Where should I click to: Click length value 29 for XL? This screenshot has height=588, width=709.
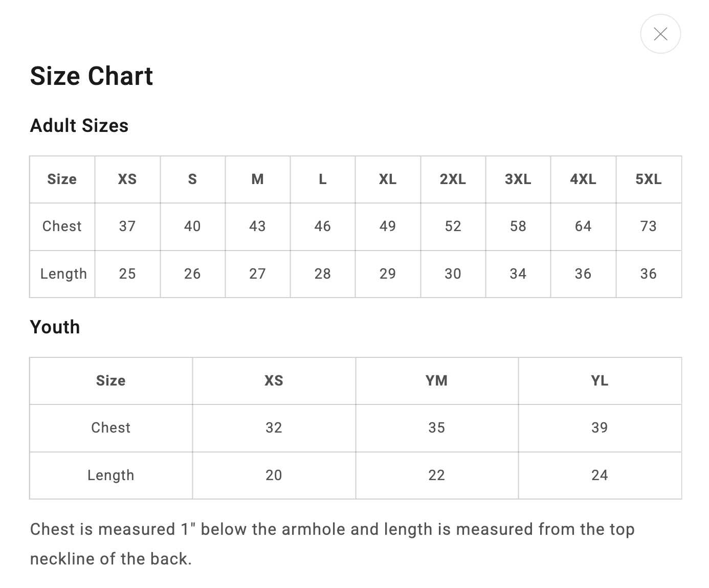point(388,274)
